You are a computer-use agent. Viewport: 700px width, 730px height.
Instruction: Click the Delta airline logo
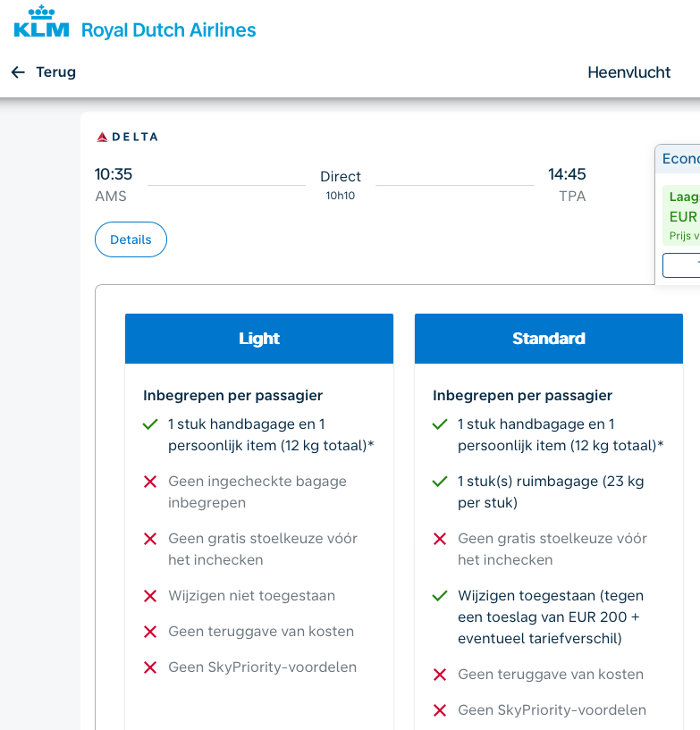coord(127,137)
